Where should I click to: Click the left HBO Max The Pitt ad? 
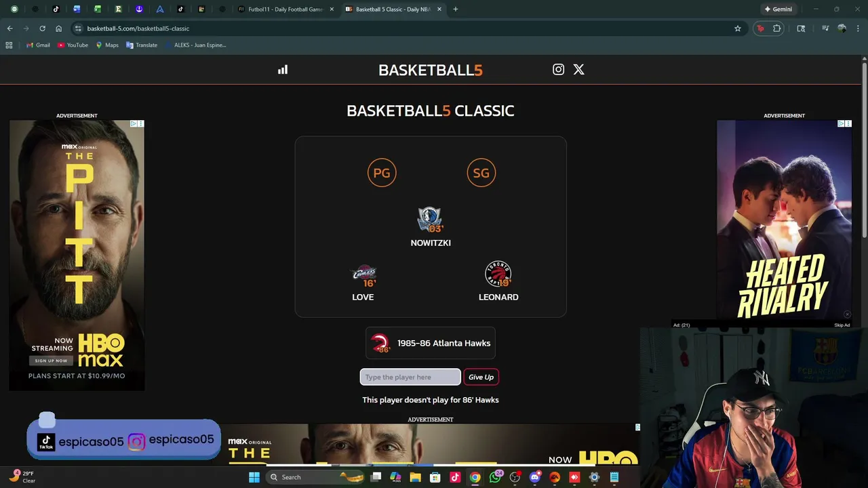(77, 255)
